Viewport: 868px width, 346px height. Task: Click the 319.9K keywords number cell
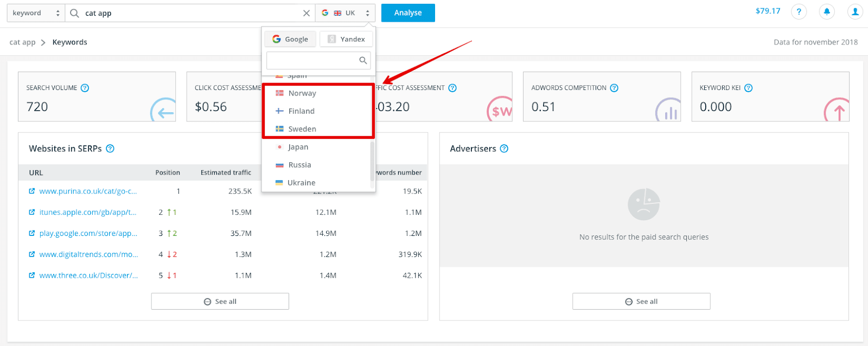click(410, 254)
